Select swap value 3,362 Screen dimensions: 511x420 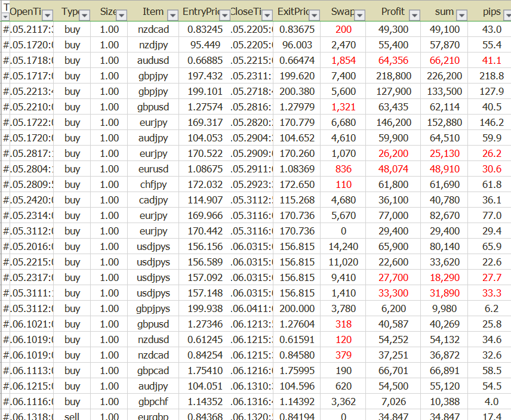(x=343, y=402)
